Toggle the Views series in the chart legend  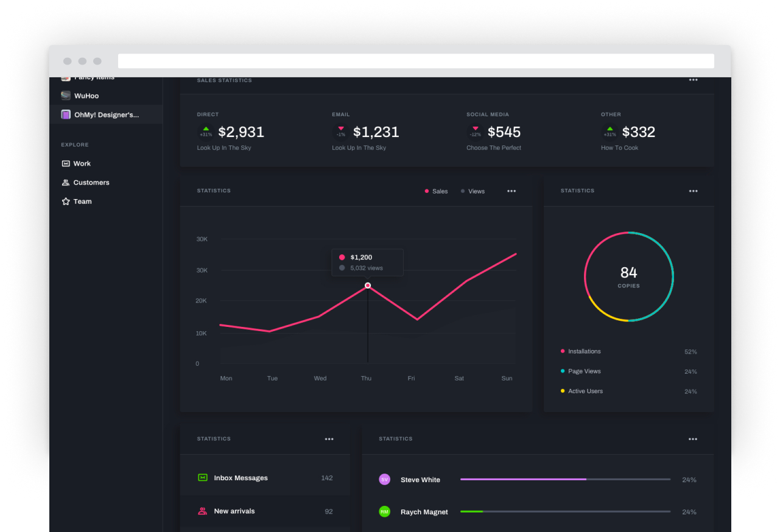[x=473, y=191]
